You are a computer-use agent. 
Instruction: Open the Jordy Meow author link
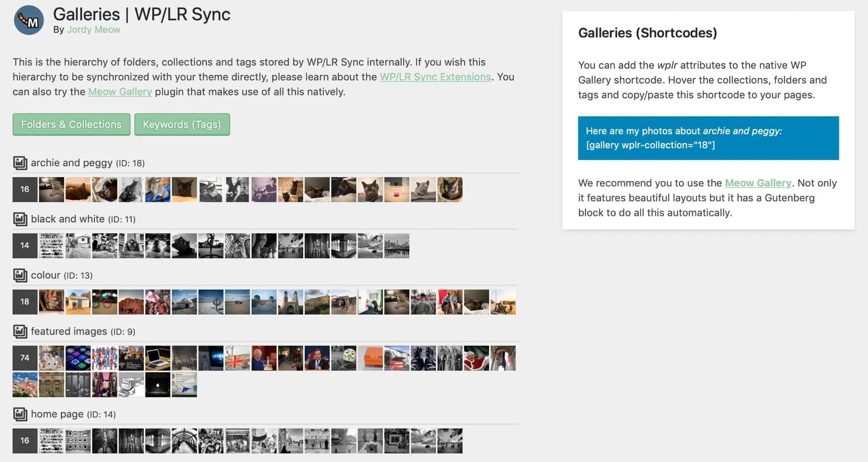point(94,29)
